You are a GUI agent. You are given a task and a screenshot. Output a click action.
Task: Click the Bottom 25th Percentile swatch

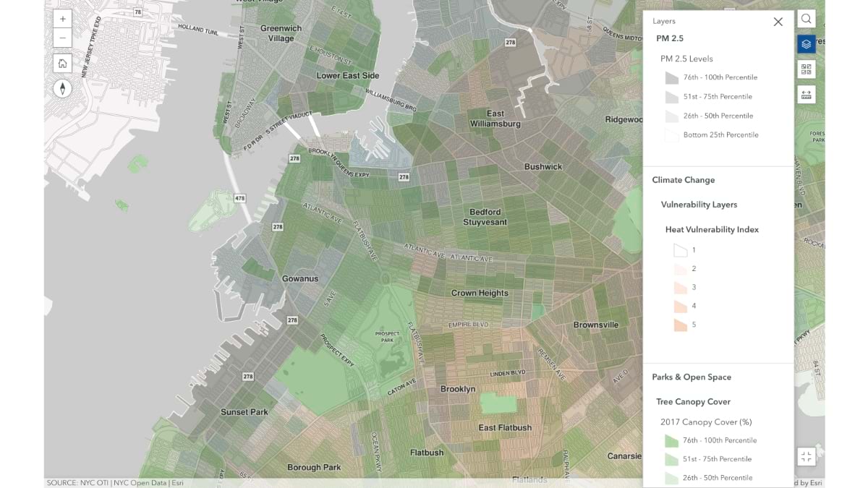pos(672,135)
